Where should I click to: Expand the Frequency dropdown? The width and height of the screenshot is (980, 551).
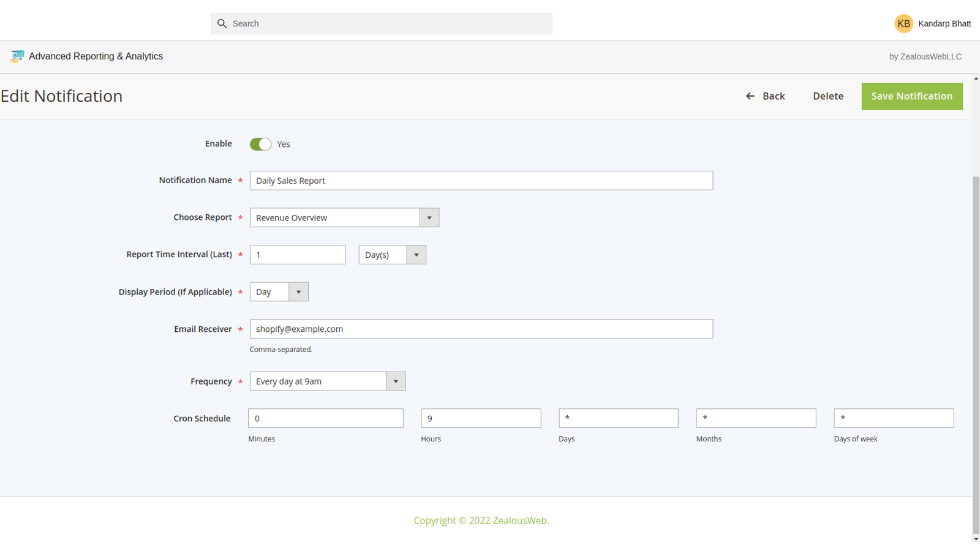327,381
